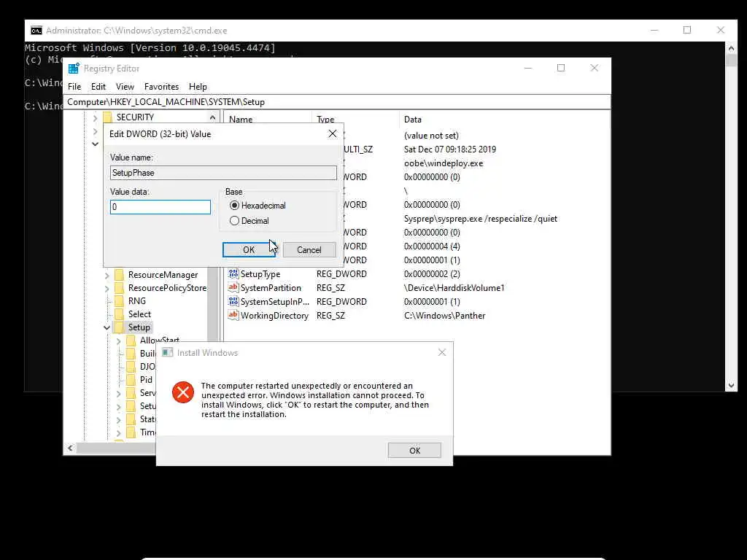
Task: Click the \Device\HarddiskVolume1 data cell
Action: (454, 287)
